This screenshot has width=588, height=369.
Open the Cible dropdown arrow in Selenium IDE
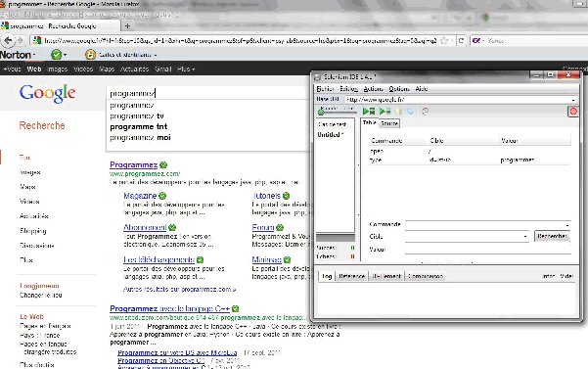[x=525, y=236]
